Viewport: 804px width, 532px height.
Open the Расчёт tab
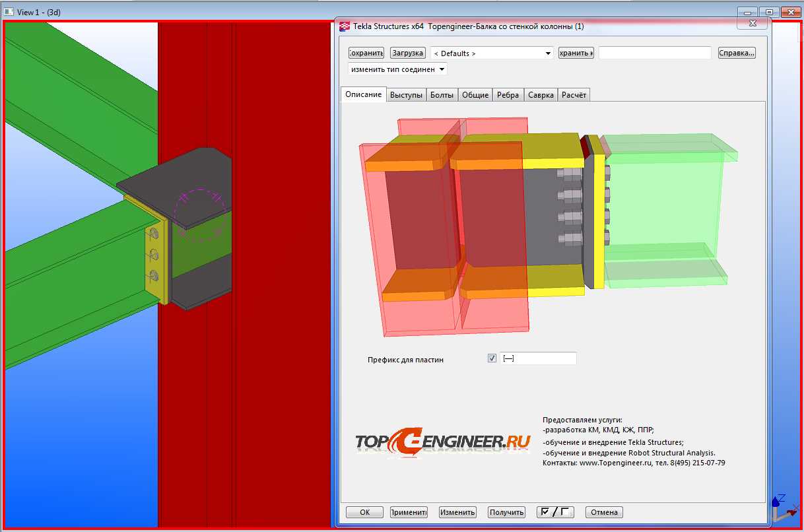[x=574, y=95]
